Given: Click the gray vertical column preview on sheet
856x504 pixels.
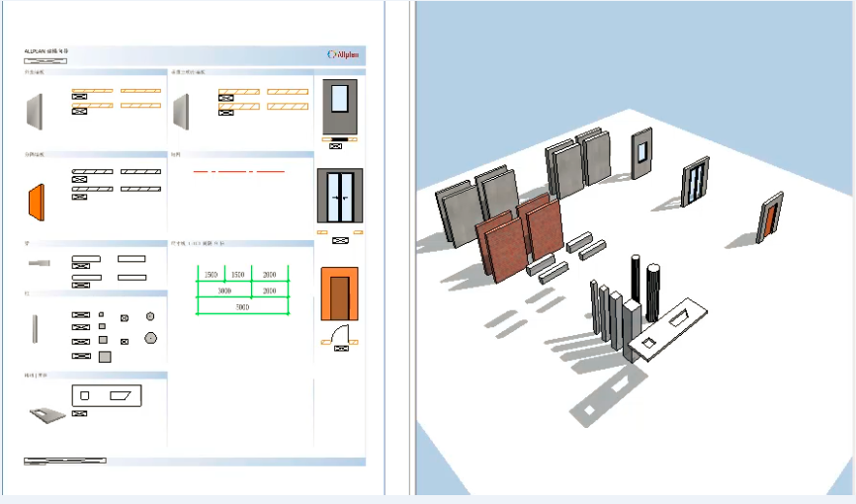Looking at the screenshot, I should click(x=36, y=328).
